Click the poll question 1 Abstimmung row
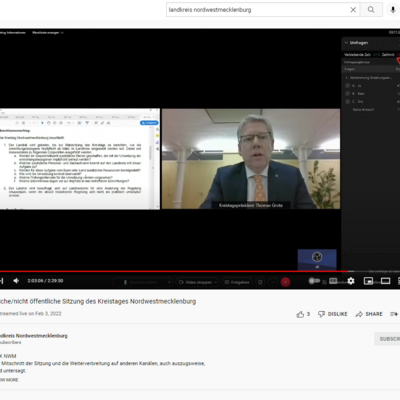400x400 pixels. pos(369,78)
